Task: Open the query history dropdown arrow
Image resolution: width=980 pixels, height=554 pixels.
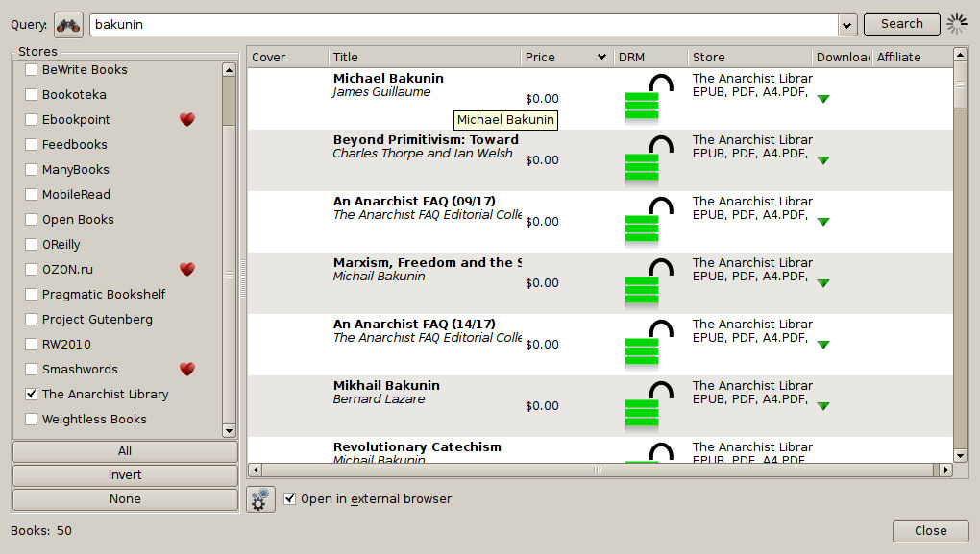Action: [846, 26]
